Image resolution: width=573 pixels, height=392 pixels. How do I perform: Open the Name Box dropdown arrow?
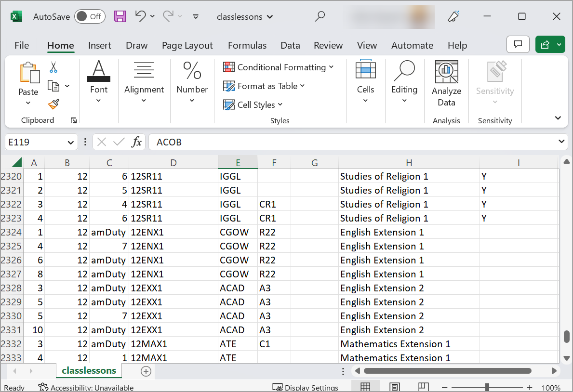70,142
